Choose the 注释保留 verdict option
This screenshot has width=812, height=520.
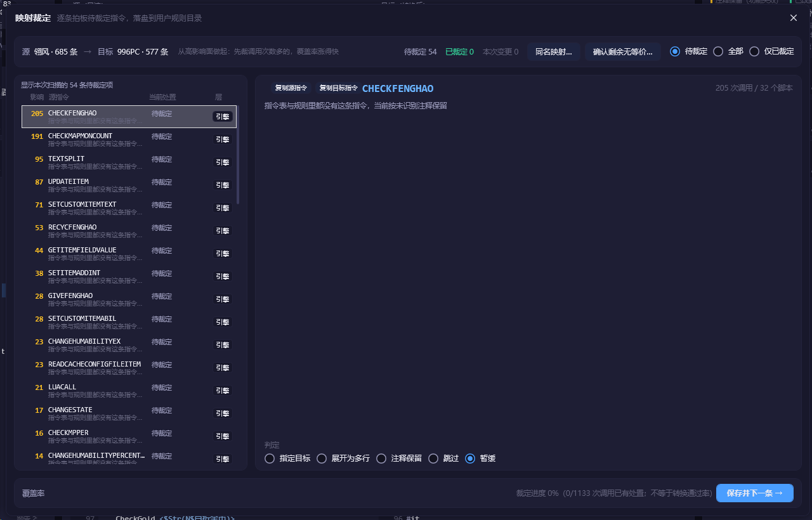pyautogui.click(x=381, y=458)
